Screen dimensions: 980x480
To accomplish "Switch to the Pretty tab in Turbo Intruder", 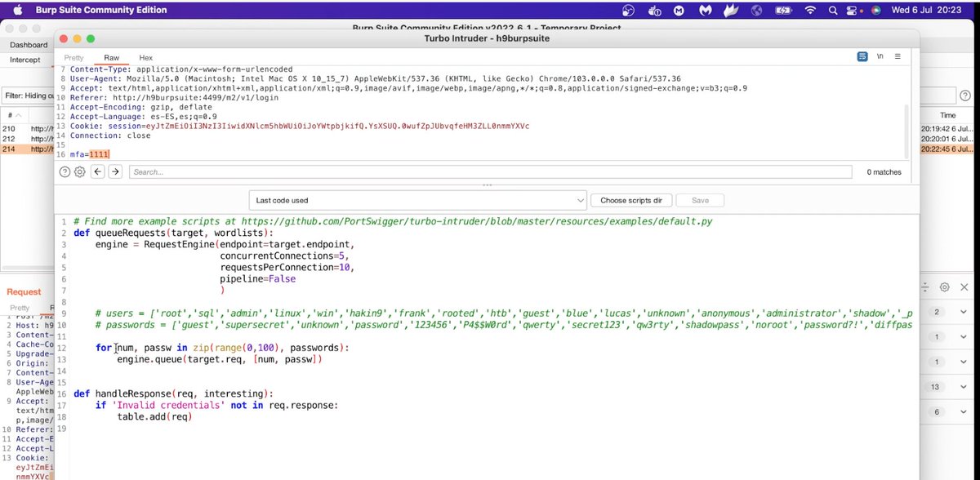I will pos(73,58).
